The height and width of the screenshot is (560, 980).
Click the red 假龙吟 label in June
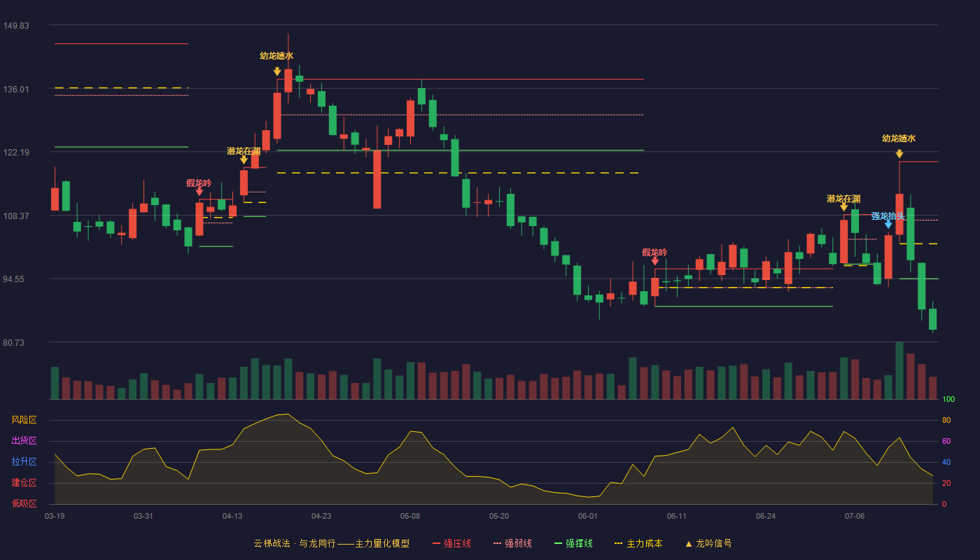(x=654, y=253)
